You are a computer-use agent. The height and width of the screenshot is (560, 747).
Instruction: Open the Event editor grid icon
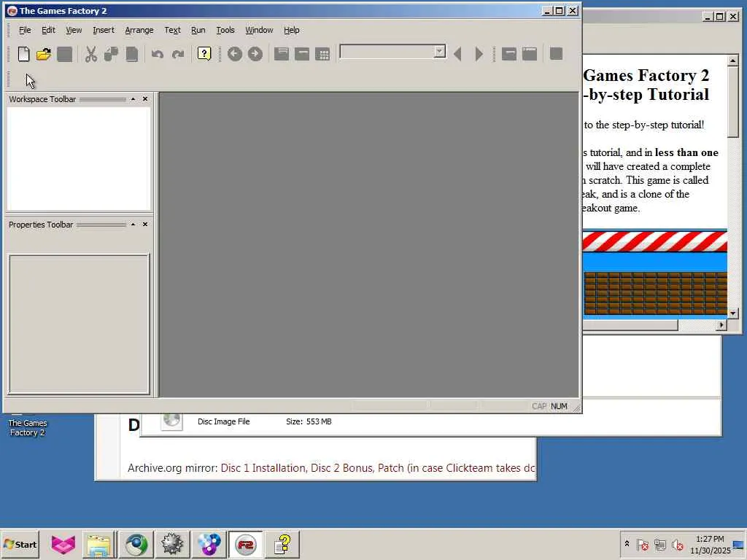click(x=322, y=54)
